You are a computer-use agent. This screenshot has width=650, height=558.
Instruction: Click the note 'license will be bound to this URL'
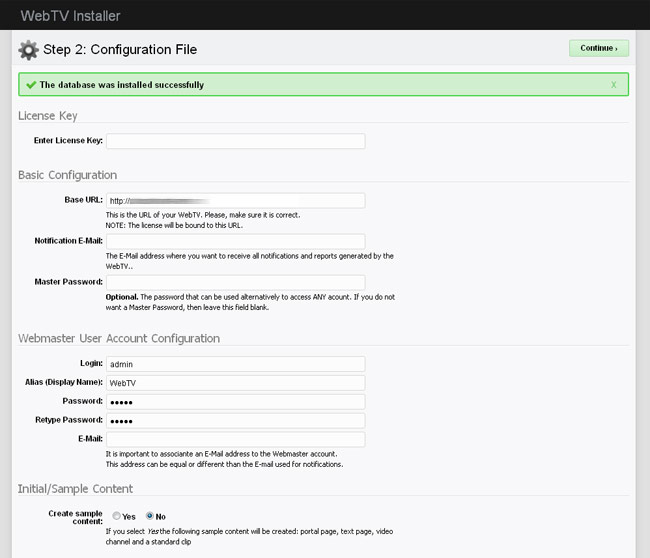174,226
